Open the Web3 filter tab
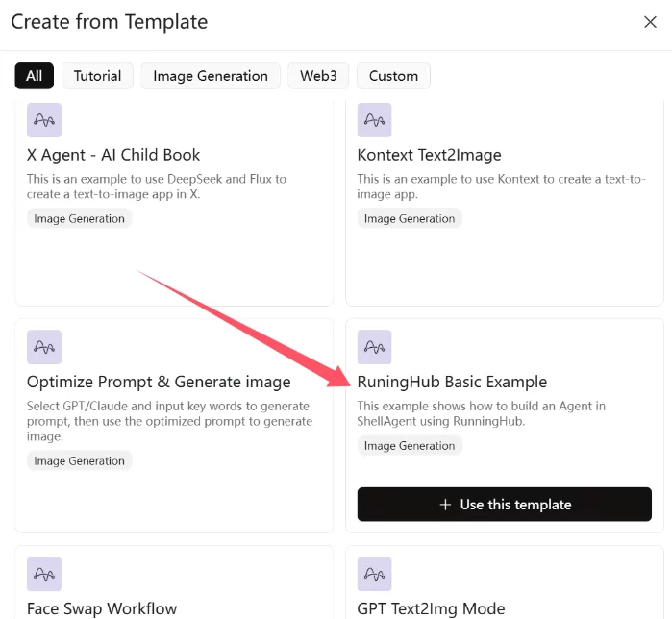The image size is (672, 619). click(318, 76)
